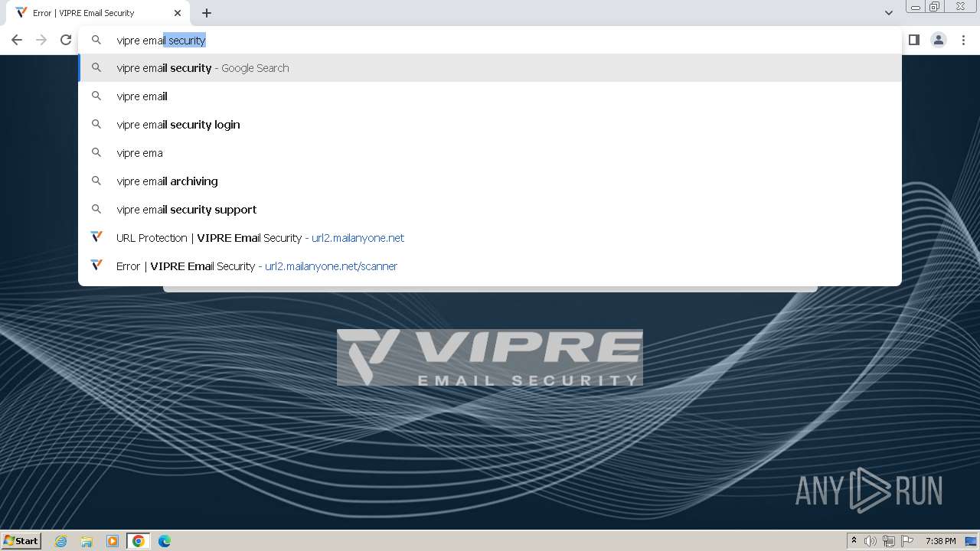Click search icon beside 'vipre email archiving'
Image resolution: width=980 pixels, height=551 pixels.
pos(96,181)
